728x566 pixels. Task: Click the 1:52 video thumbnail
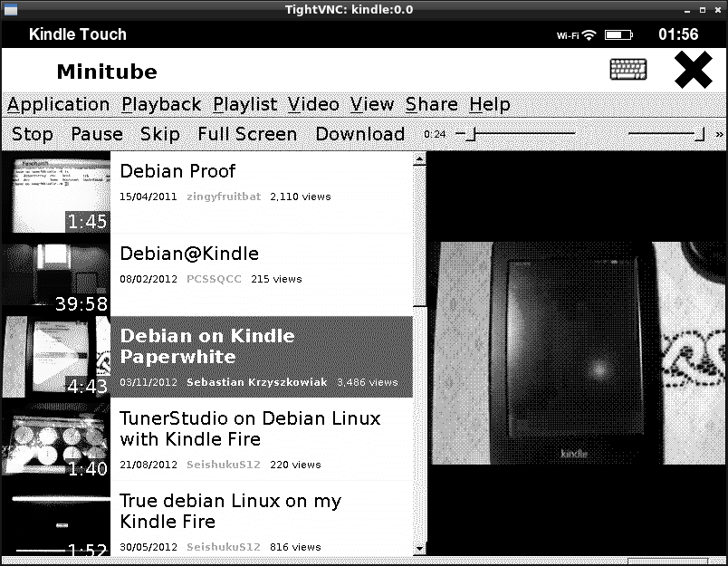point(56,518)
